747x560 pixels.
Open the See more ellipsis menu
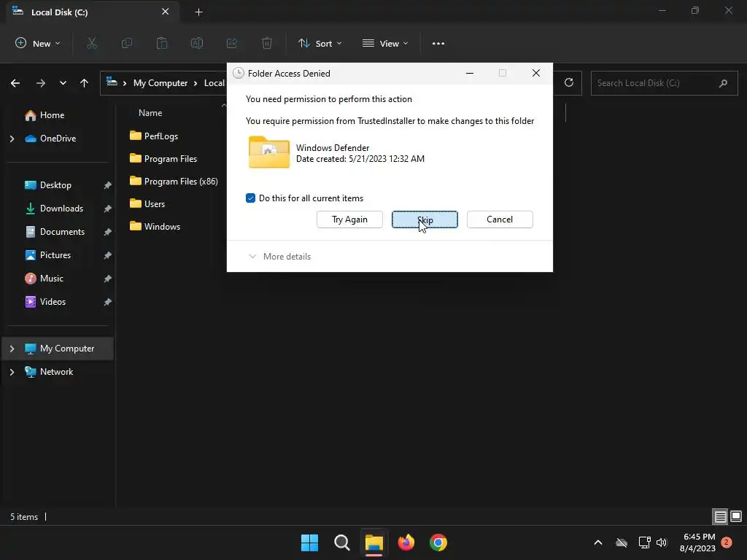pos(438,43)
